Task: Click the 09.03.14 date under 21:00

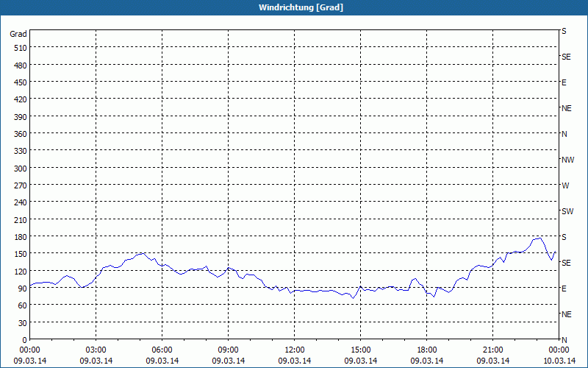Action: click(x=492, y=361)
